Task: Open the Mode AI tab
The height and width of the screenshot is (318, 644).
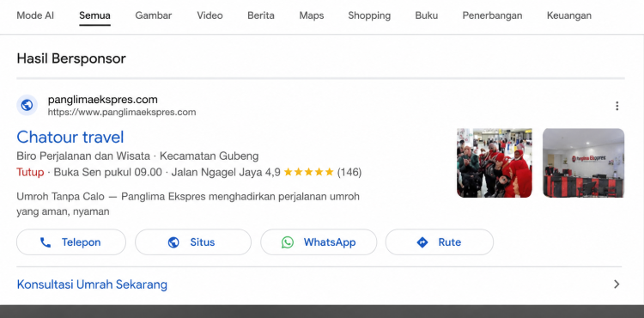Action: (35, 15)
